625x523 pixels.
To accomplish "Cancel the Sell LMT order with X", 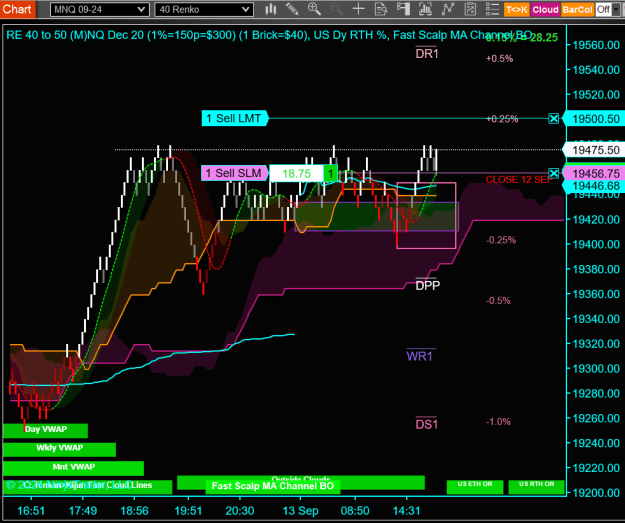I will 554,118.
